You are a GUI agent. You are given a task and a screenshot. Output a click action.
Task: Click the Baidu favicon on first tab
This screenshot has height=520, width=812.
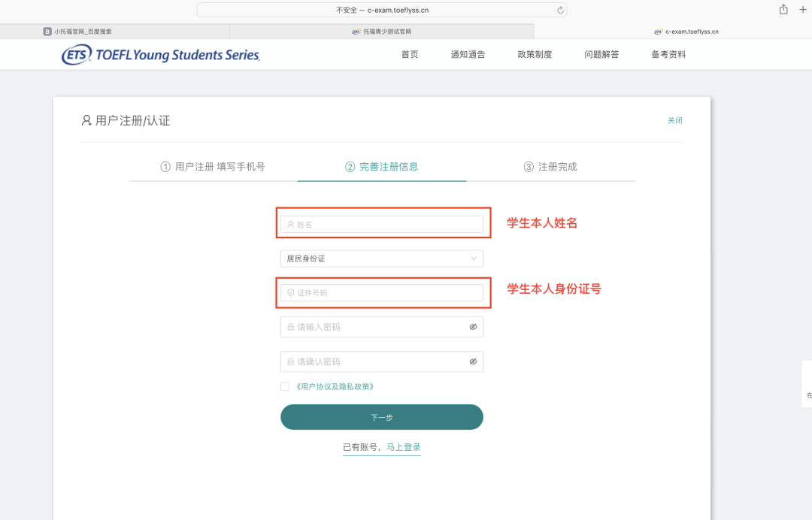pyautogui.click(x=47, y=32)
